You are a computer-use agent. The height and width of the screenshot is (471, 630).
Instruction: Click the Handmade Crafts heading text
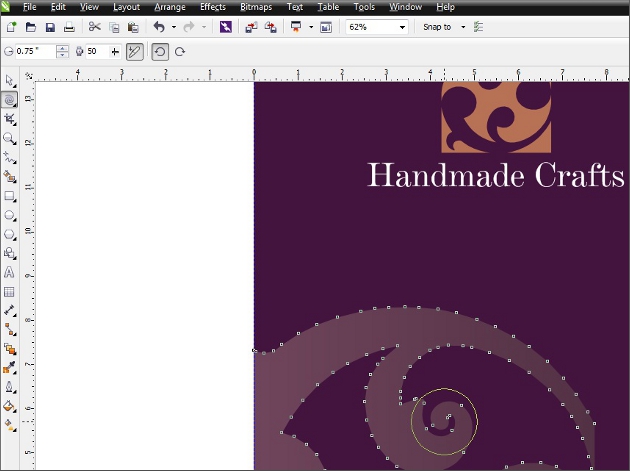point(496,175)
